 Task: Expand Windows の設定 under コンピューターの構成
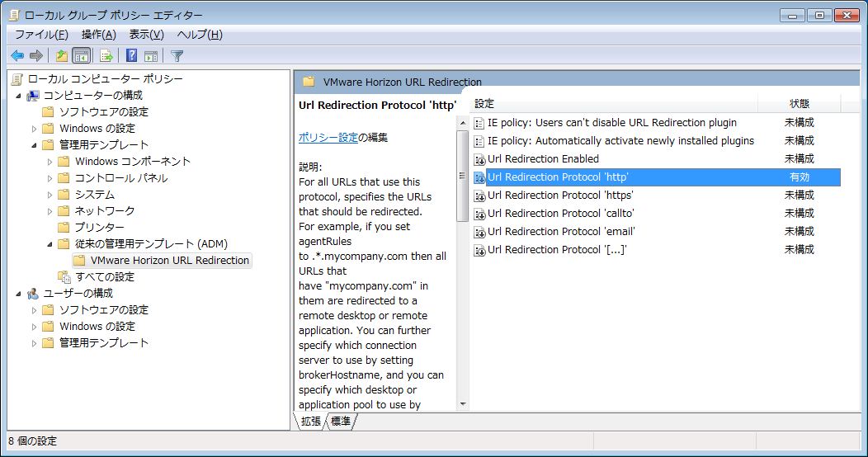point(35,129)
